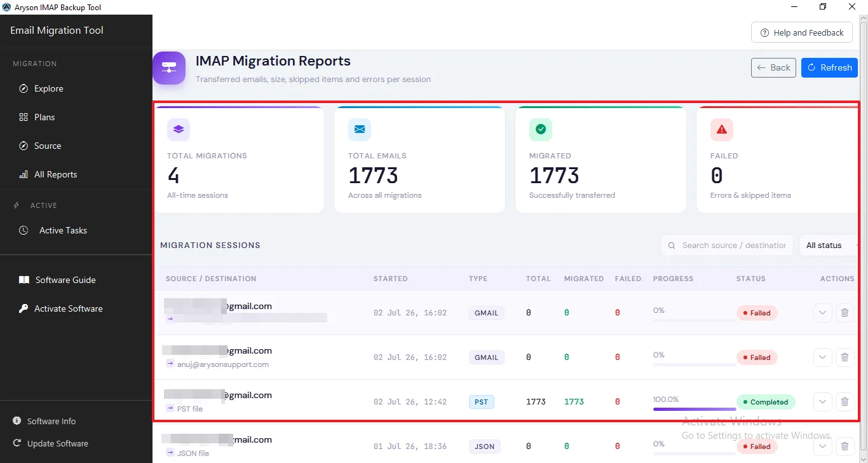Image resolution: width=868 pixels, height=463 pixels.
Task: Click trash icon for first Gmail session
Action: click(844, 313)
